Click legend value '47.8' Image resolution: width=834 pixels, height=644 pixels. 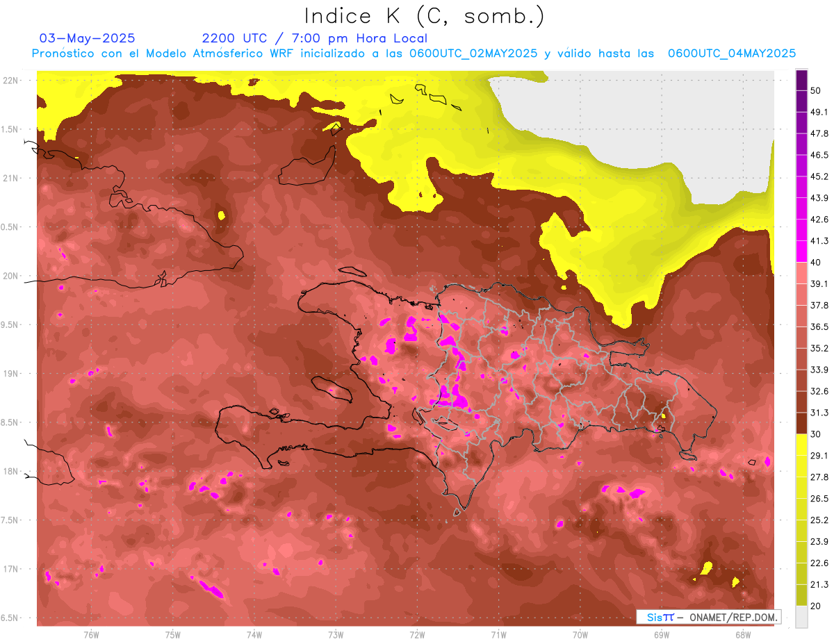819,133
